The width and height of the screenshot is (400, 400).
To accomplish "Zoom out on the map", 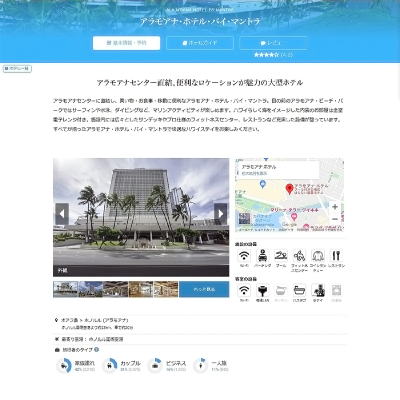I will point(335,219).
